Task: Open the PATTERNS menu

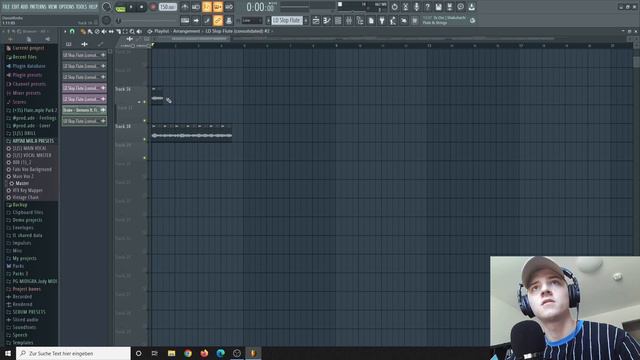Action: pyautogui.click(x=38, y=7)
